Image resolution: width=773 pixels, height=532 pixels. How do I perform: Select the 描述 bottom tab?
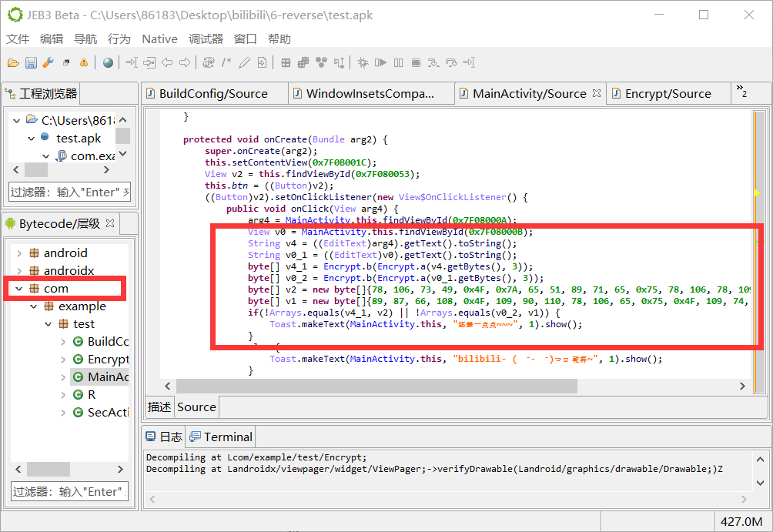[x=159, y=407]
